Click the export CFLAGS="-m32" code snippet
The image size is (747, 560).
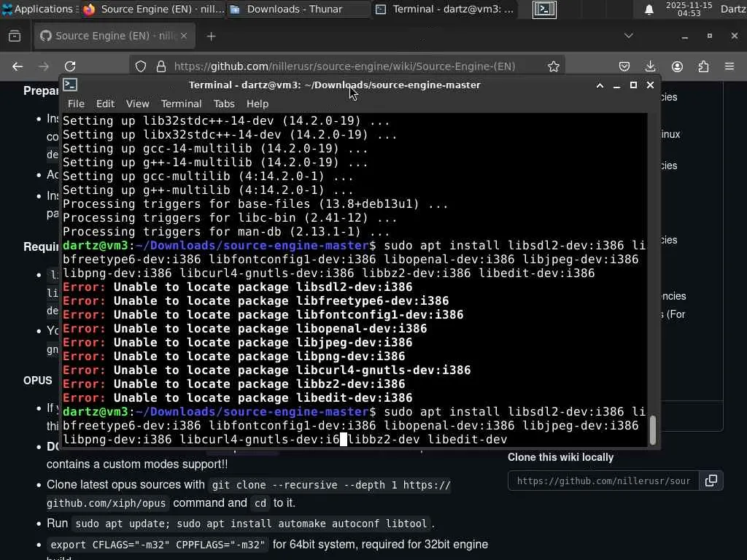point(158,544)
